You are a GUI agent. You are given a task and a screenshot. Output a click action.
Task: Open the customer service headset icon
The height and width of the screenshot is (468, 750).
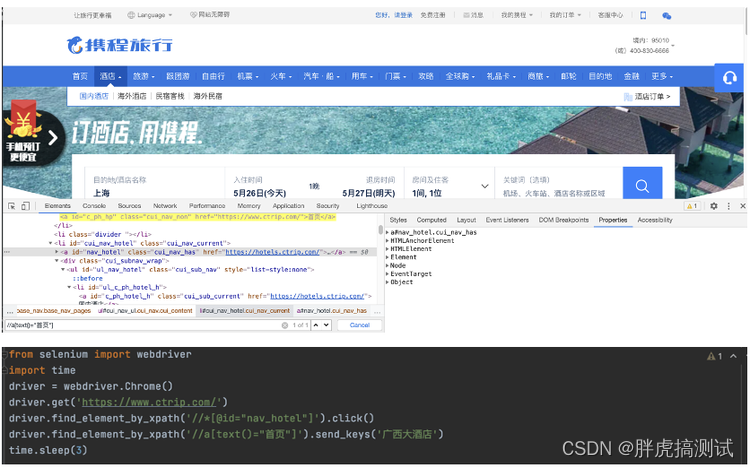tap(729, 78)
